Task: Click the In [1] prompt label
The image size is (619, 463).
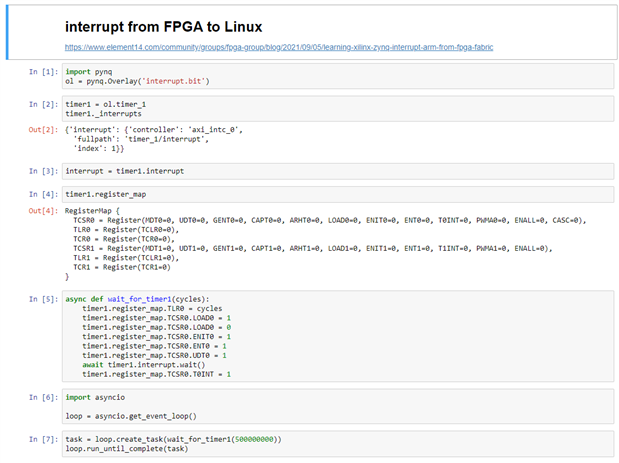Action: click(x=45, y=72)
